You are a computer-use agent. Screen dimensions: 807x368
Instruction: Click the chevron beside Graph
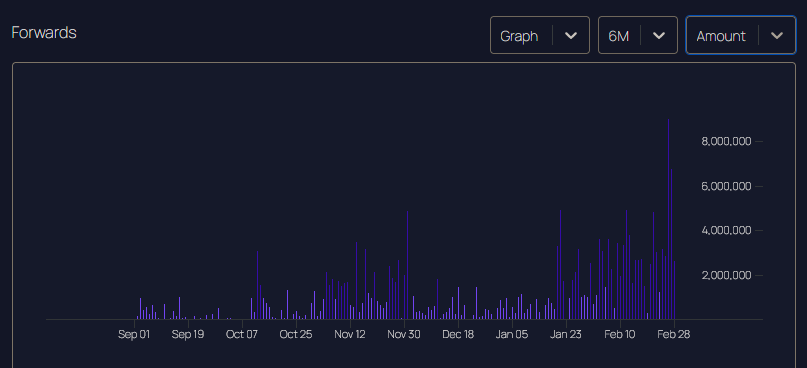click(x=571, y=36)
